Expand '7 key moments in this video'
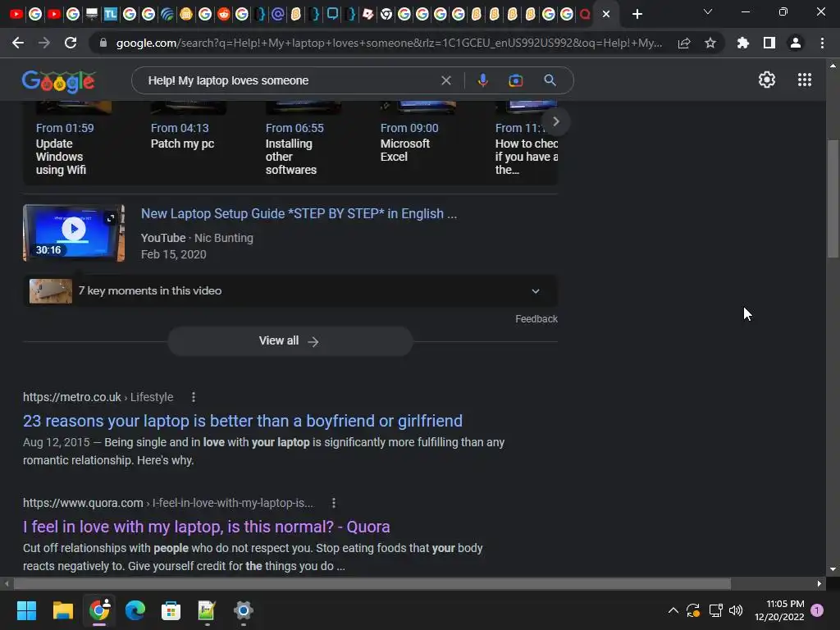Screen dimensions: 840x630 point(290,291)
